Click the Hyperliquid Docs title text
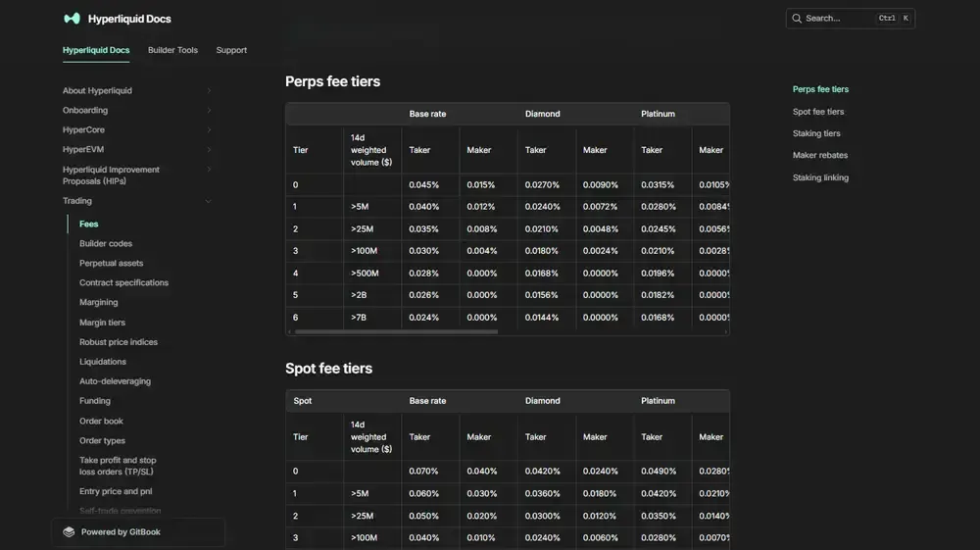Image resolution: width=980 pixels, height=550 pixels. 129,19
